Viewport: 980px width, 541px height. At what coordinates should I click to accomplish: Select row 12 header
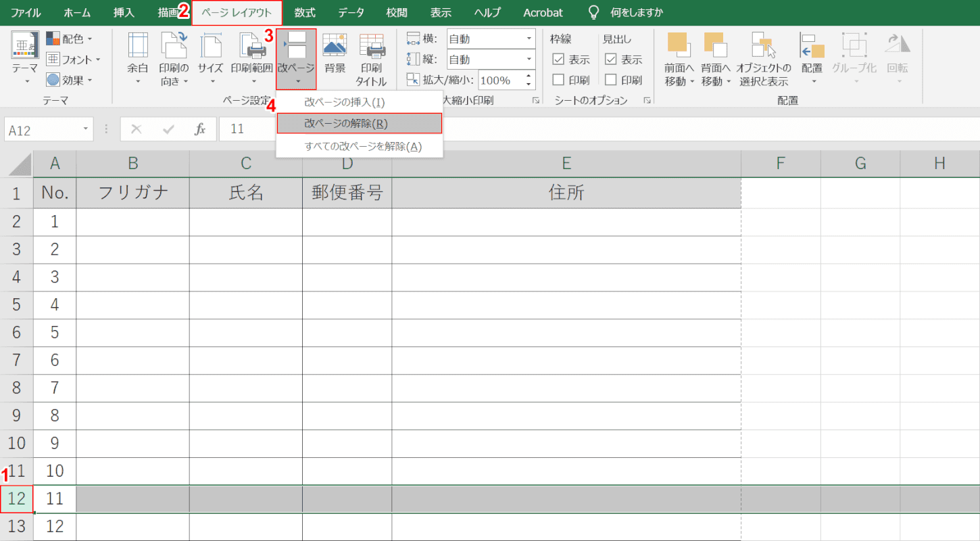pyautogui.click(x=17, y=499)
